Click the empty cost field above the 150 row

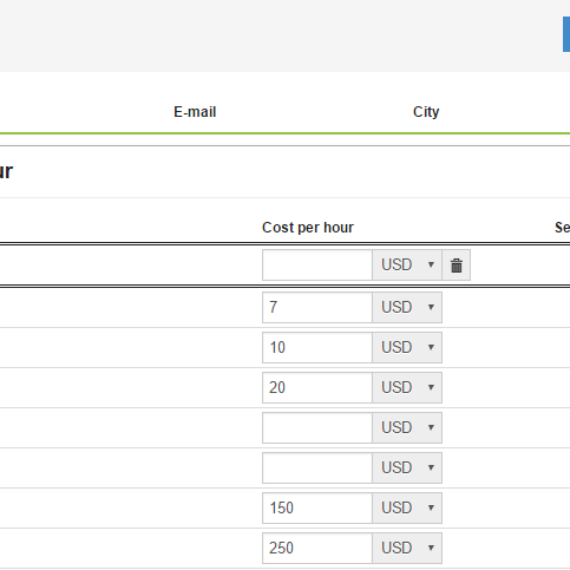pyautogui.click(x=317, y=468)
